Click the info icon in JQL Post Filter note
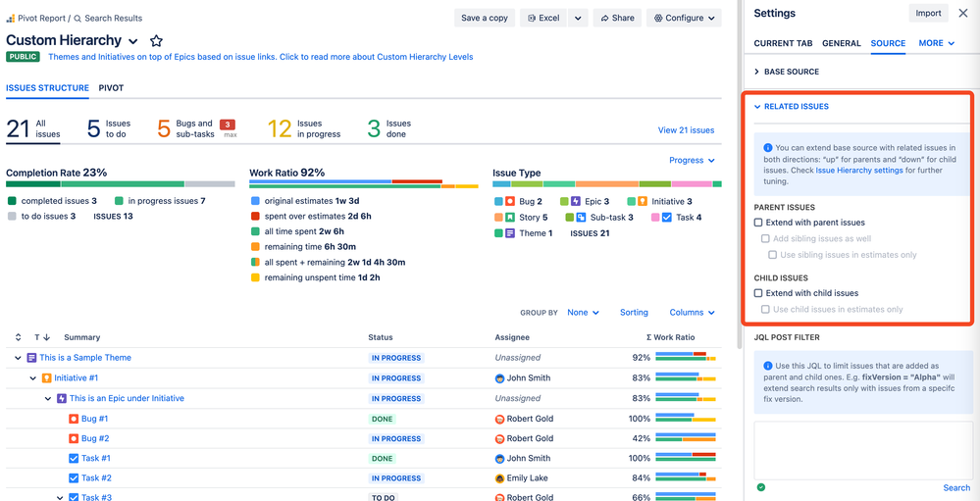Viewport: 980px width, 501px height. pyautogui.click(x=767, y=366)
